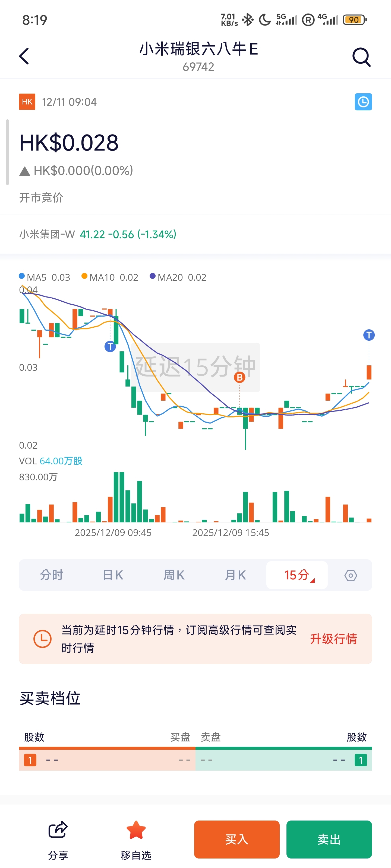Switch to the 分时 tab
The width and height of the screenshot is (391, 868).
tap(51, 575)
